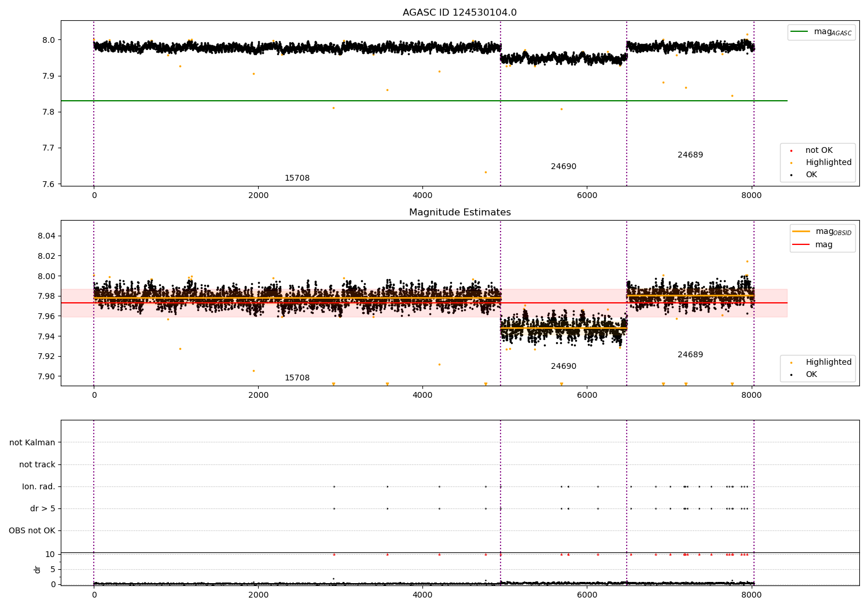The image size is (868, 608).
Task: Click the "Magnitude Estimates" subplot title
Action: click(x=459, y=213)
